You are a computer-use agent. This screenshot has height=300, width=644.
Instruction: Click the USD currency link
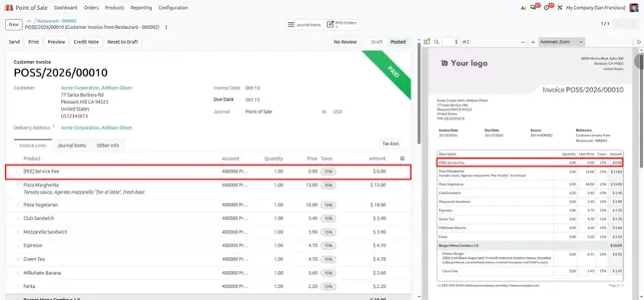point(337,111)
